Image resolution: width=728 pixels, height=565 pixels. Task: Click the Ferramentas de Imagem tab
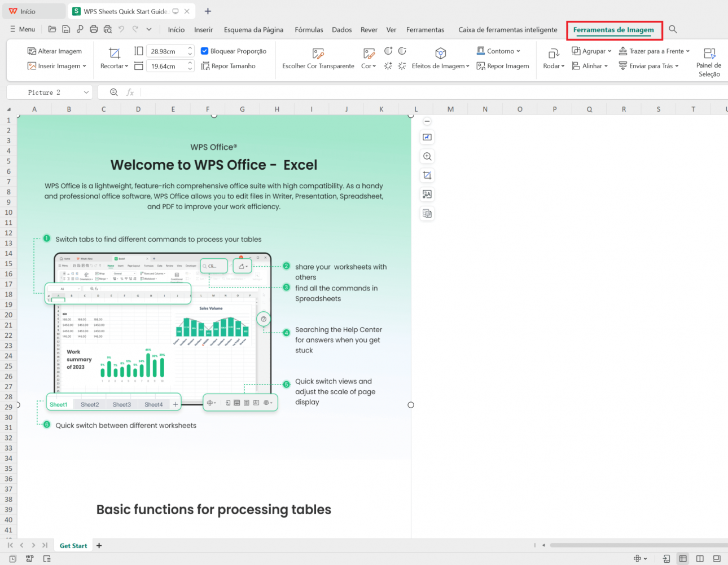point(613,30)
